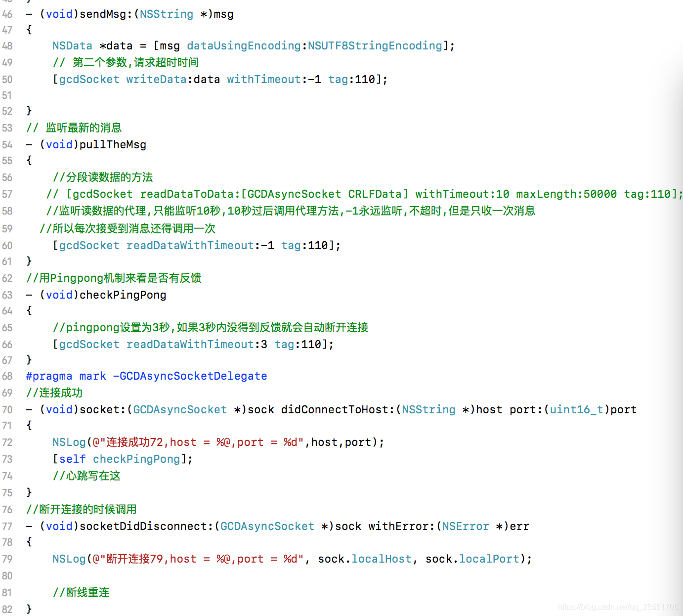The width and height of the screenshot is (683, 616).
Task: Click sock.localHost on line 79
Action: tap(365, 559)
